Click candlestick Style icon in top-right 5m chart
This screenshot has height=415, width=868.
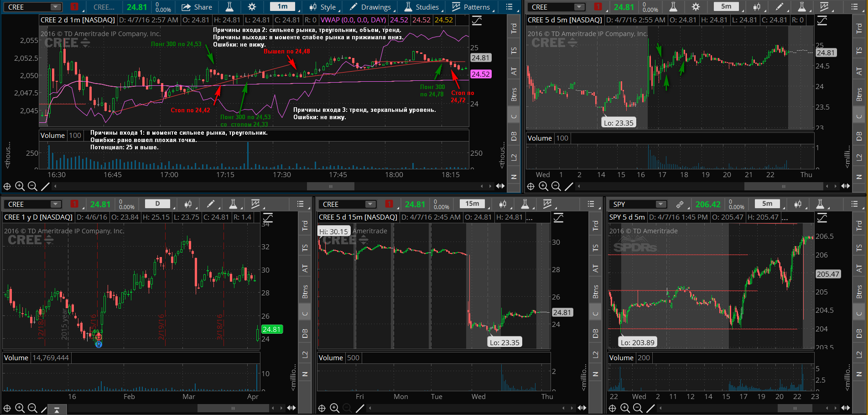pyautogui.click(x=757, y=7)
